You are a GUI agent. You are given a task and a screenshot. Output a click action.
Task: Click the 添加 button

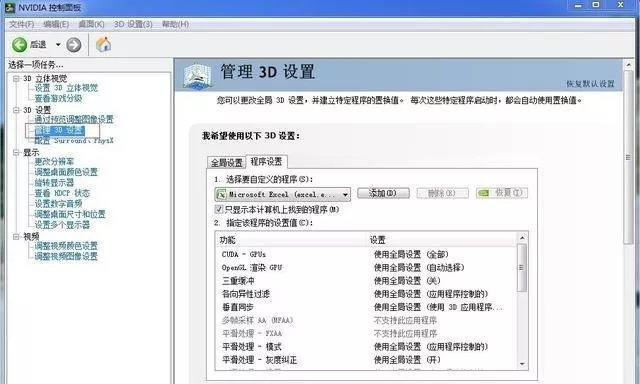383,193
